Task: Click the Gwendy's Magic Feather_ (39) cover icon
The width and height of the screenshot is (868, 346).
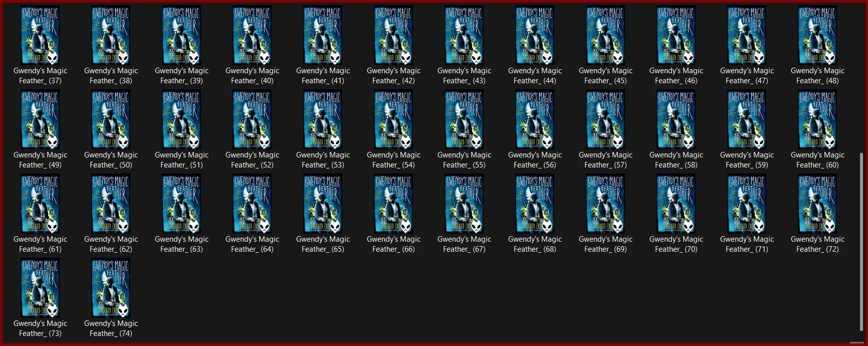Action: [x=181, y=35]
